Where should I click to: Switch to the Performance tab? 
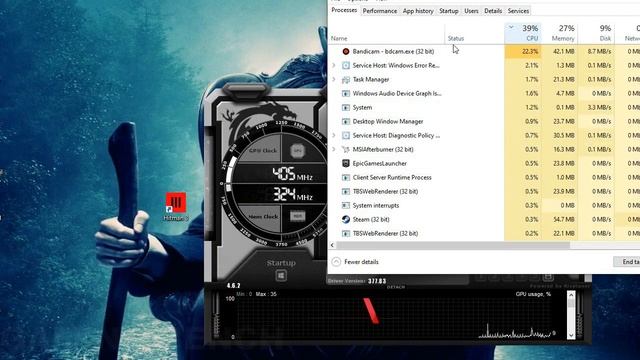(x=380, y=11)
